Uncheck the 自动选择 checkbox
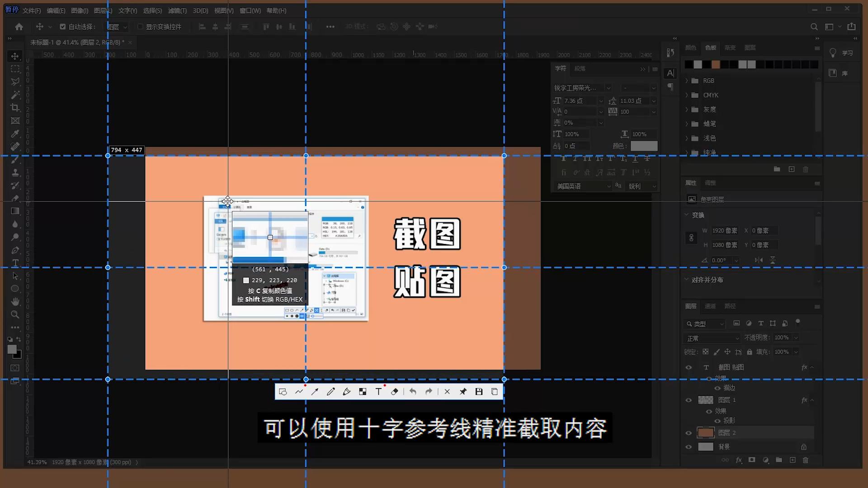Image resolution: width=868 pixels, height=488 pixels. pos(63,27)
